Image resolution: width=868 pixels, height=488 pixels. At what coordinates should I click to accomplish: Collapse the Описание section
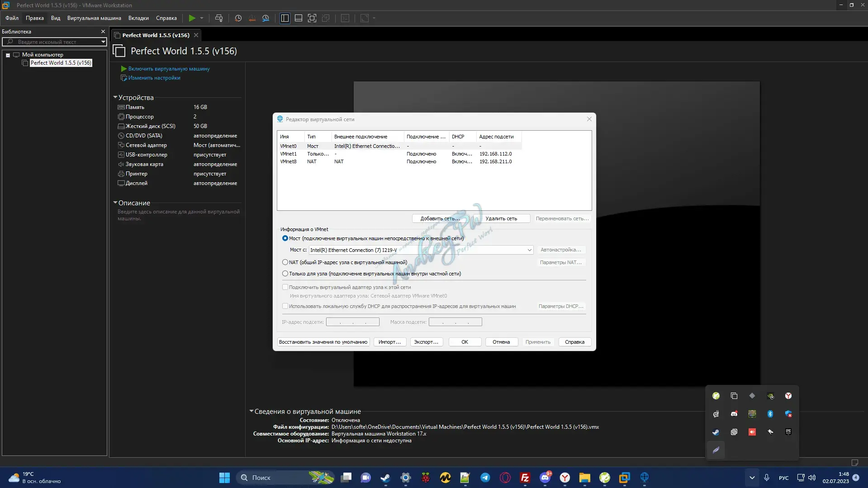point(115,203)
